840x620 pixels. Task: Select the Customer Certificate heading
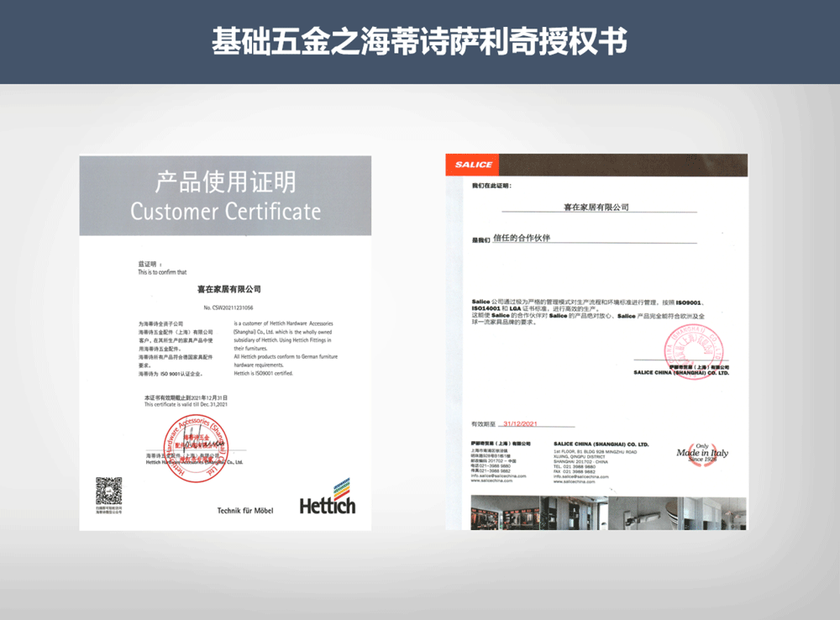(225, 211)
